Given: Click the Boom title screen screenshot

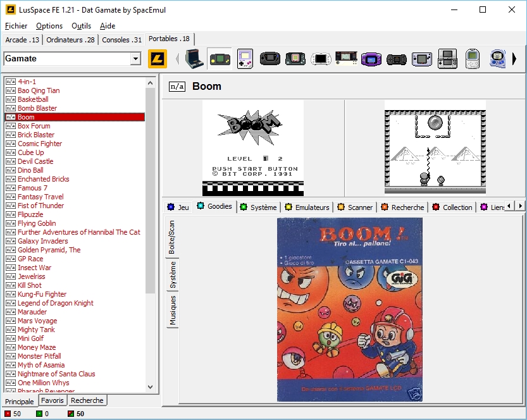Looking at the screenshot, I should pyautogui.click(x=253, y=148).
